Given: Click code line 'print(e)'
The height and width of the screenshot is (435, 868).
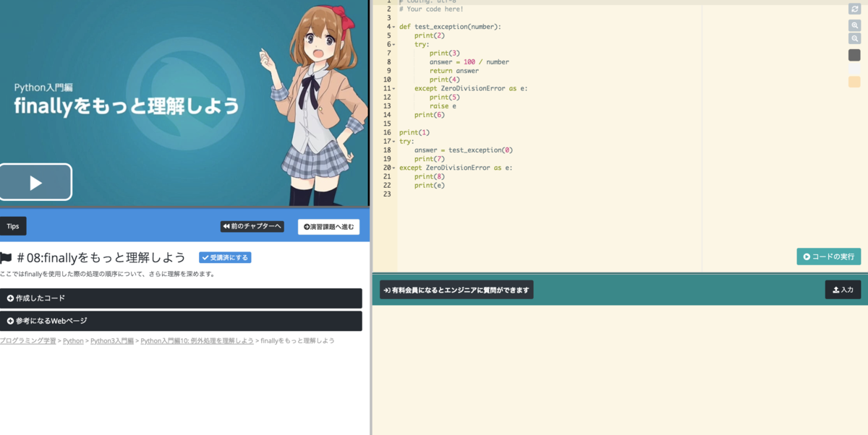Looking at the screenshot, I should tap(430, 186).
